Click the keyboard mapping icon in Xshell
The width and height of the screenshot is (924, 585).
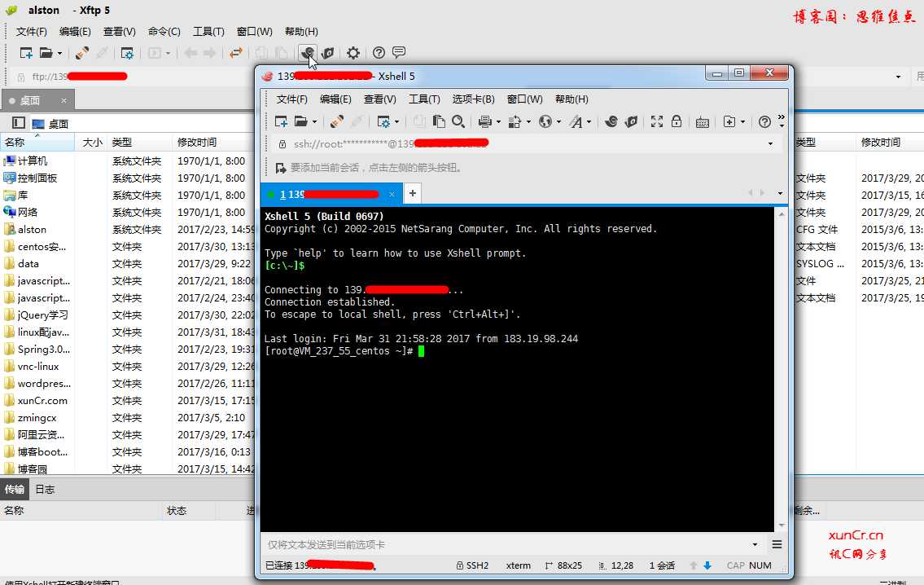[x=703, y=122]
